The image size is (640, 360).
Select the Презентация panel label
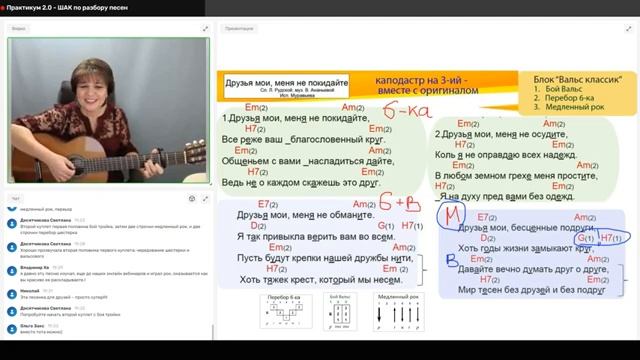(x=239, y=29)
